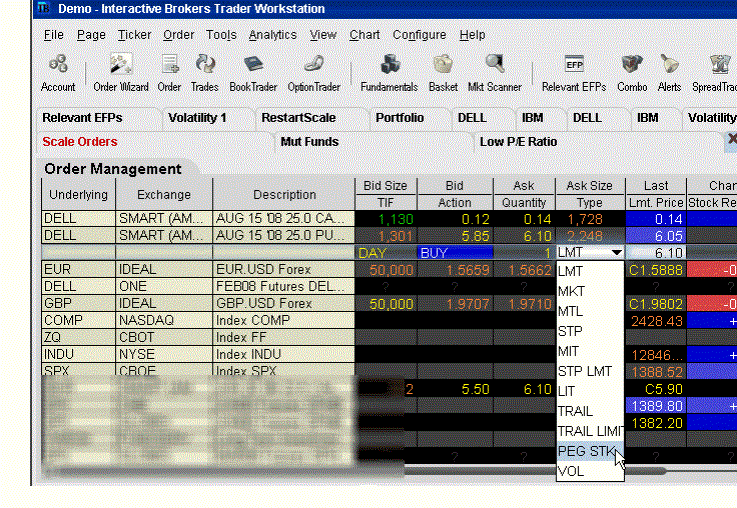The height and width of the screenshot is (508, 737).
Task: Expand the order Type dropdown arrow
Action: [x=617, y=253]
